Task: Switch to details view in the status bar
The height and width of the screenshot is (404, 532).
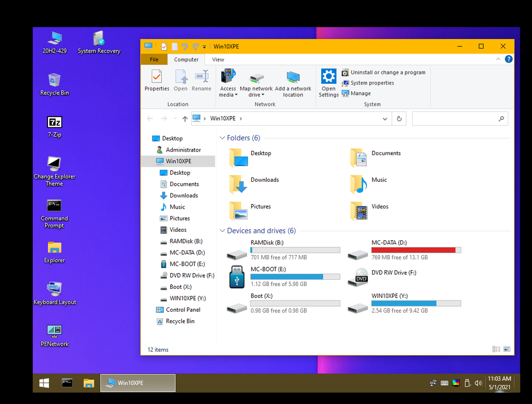Action: point(496,349)
